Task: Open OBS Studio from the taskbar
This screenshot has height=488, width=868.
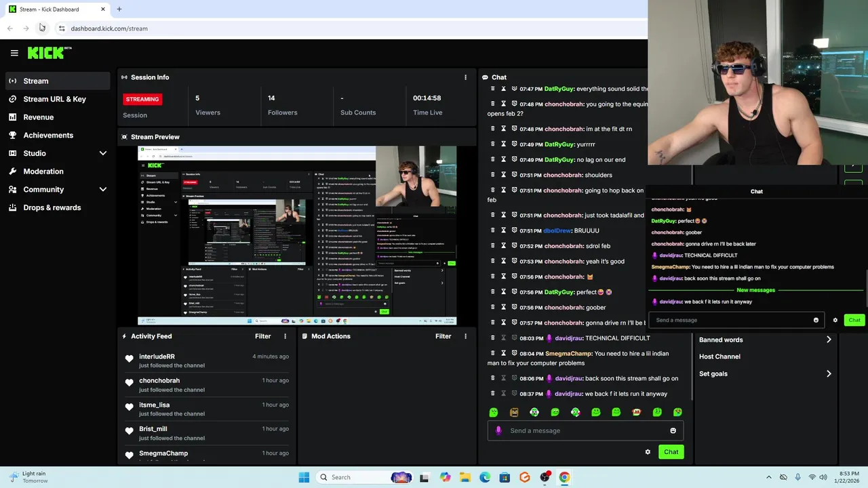Action: tap(545, 477)
